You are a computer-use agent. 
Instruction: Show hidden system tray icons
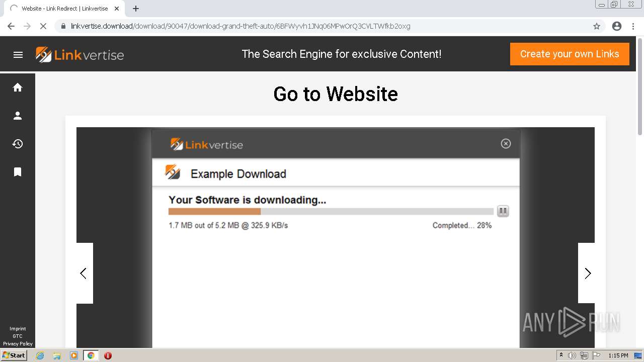click(x=561, y=355)
